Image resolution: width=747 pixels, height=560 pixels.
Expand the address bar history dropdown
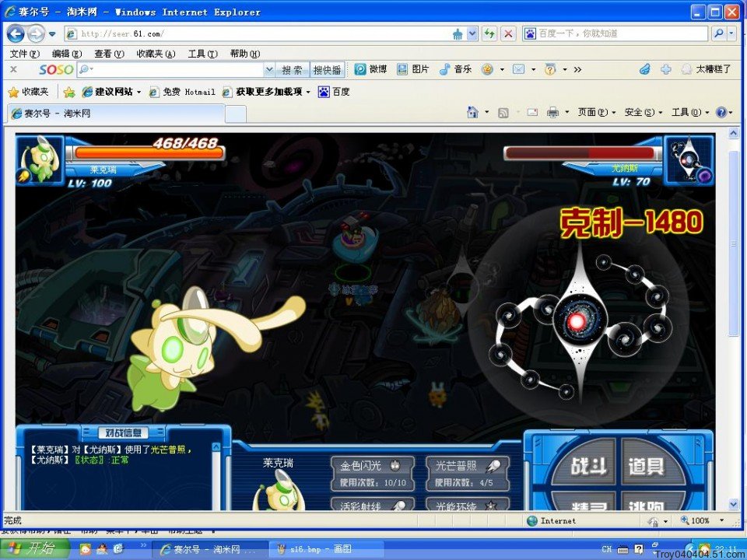coord(472,33)
